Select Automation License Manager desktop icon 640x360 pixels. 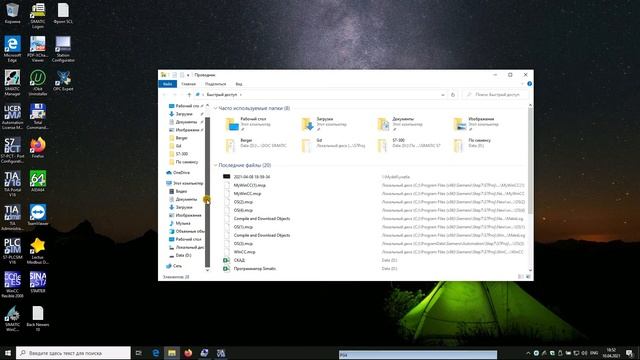(12, 116)
